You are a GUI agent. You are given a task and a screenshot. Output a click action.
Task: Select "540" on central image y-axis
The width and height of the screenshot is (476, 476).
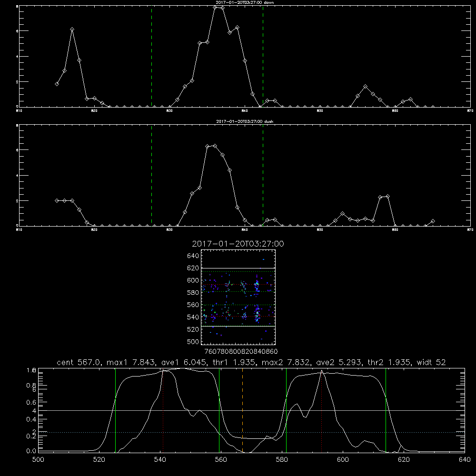point(193,317)
